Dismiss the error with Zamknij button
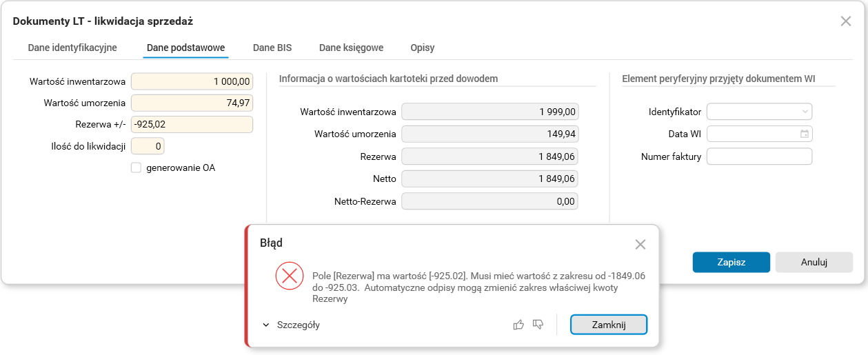The height and width of the screenshot is (355, 868). pyautogui.click(x=608, y=325)
